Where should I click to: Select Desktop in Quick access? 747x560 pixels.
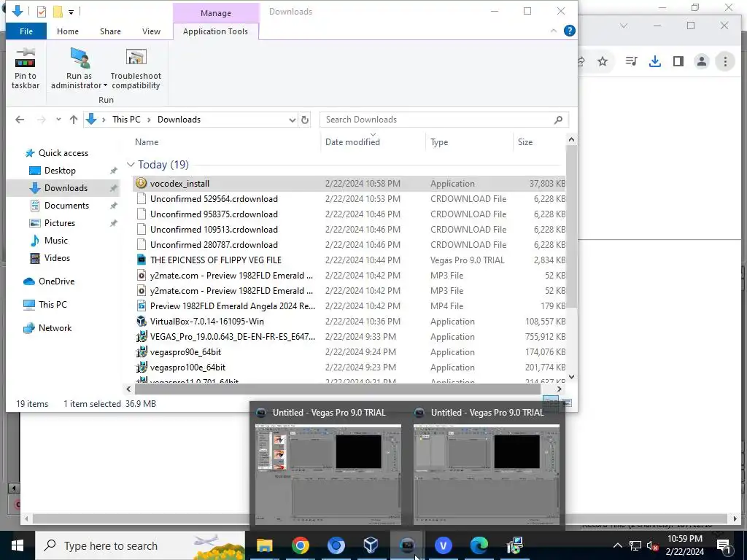(x=60, y=171)
